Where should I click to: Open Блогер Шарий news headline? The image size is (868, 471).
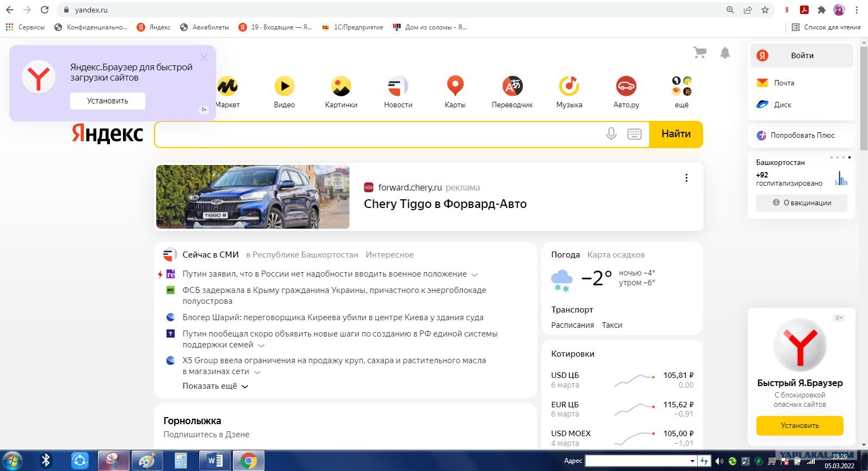tap(333, 317)
